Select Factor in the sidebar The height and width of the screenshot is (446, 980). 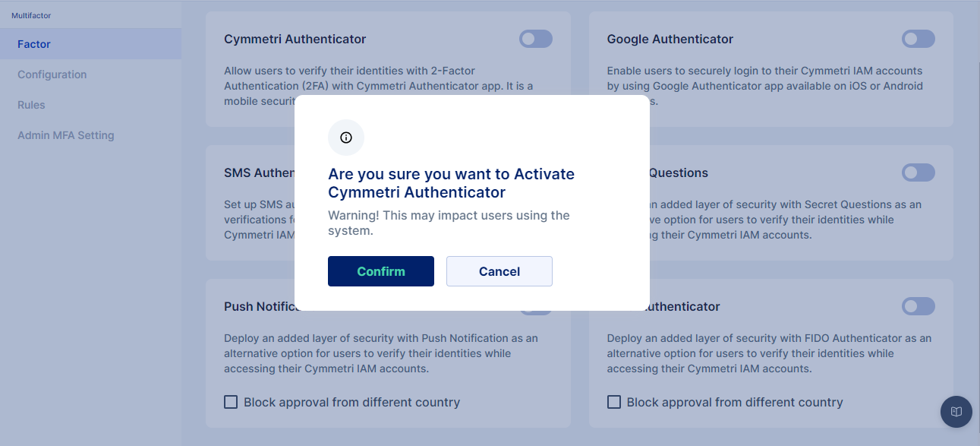(34, 44)
